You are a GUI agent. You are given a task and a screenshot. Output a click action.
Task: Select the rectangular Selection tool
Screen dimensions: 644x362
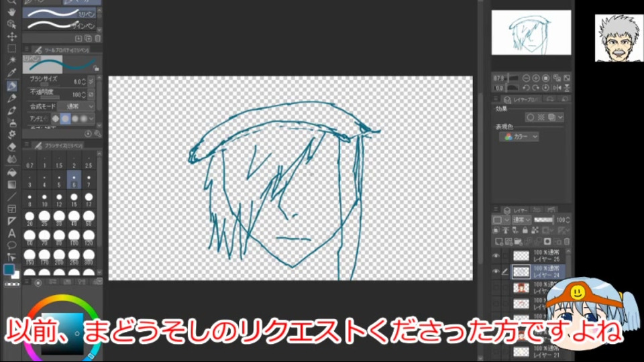point(11,48)
